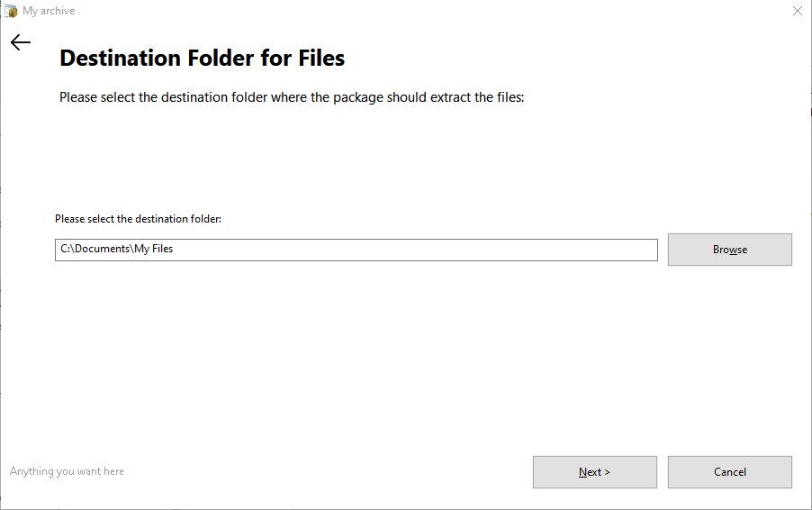Screen dimensions: 812x510
Task: Go back using the back arrow
Action: point(21,42)
